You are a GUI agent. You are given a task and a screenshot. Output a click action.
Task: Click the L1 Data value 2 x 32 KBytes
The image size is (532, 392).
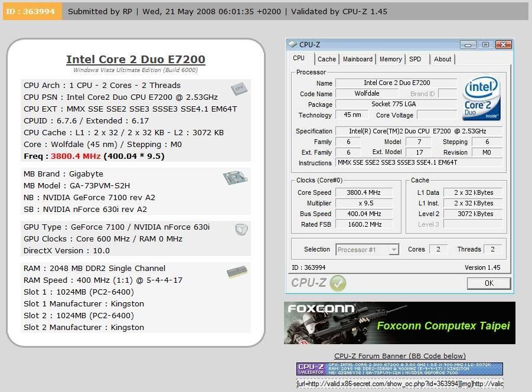(473, 192)
